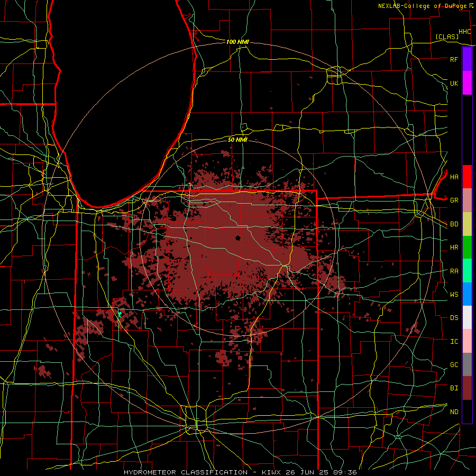Click the 26 JUN 25 date
Screen dimensions: 476x476
pyautogui.click(x=308, y=472)
